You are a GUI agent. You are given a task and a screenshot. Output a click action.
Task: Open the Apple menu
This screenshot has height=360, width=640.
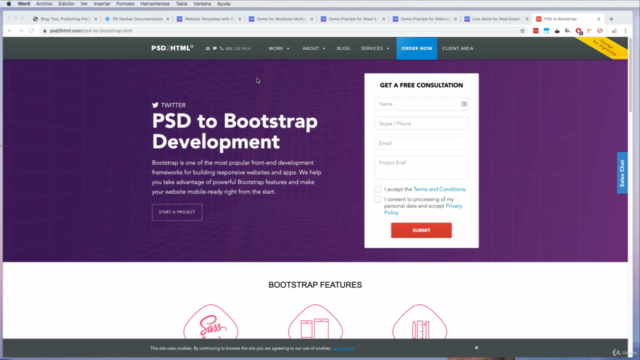coord(9,4)
